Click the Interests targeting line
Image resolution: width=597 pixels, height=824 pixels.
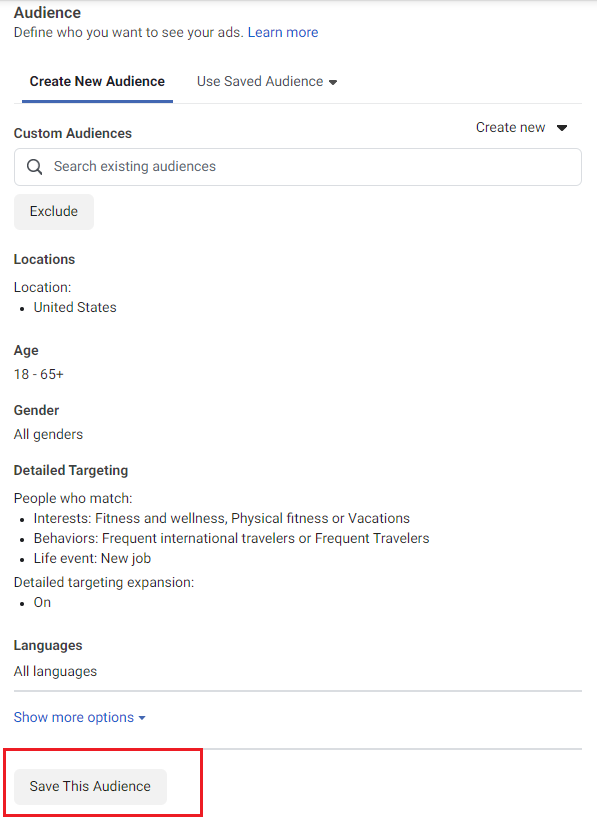pos(222,519)
